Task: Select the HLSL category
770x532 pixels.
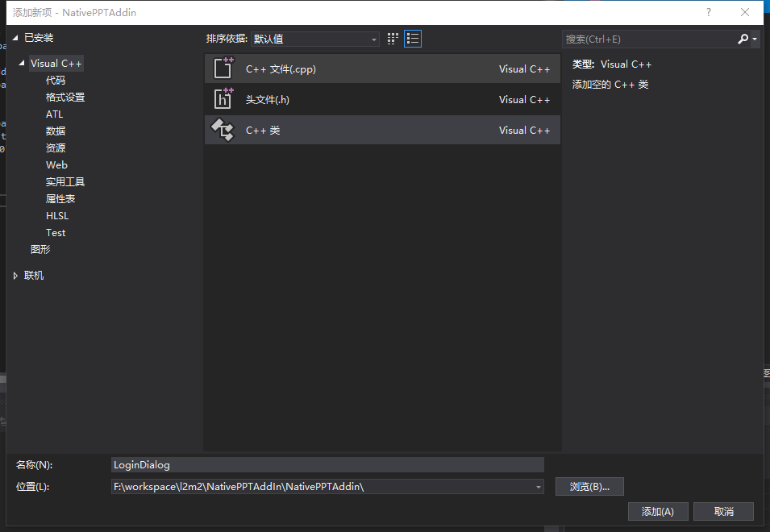Action: (57, 215)
